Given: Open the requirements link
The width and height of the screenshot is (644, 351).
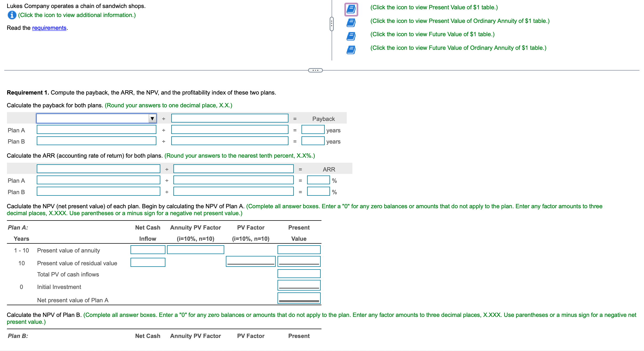Looking at the screenshot, I should (x=49, y=28).
